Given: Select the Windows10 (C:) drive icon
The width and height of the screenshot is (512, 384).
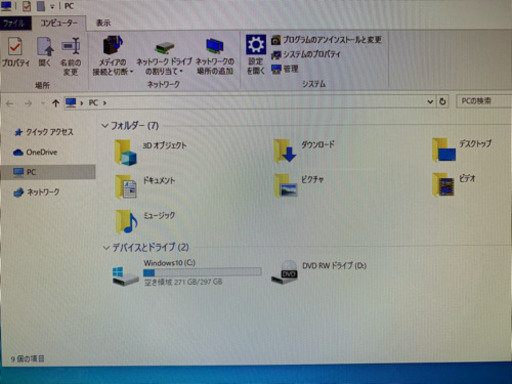Looking at the screenshot, I should point(125,275).
